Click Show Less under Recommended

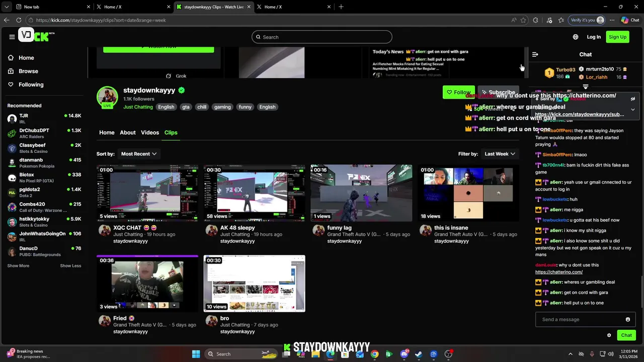[70, 265]
